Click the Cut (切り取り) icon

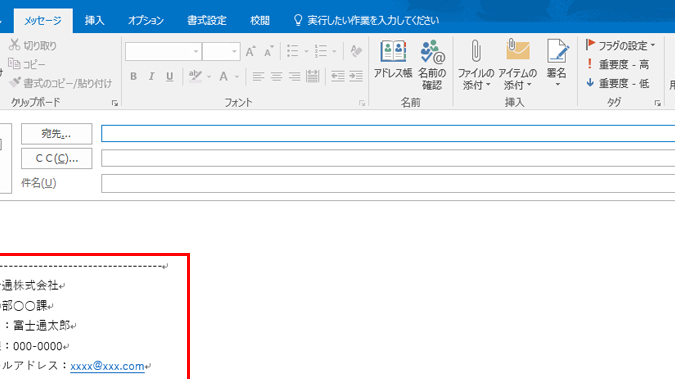click(x=15, y=45)
